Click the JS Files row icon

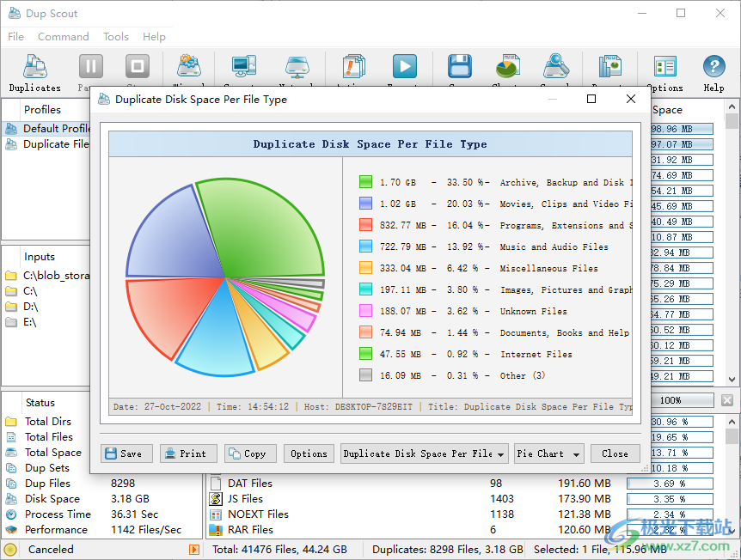click(216, 499)
